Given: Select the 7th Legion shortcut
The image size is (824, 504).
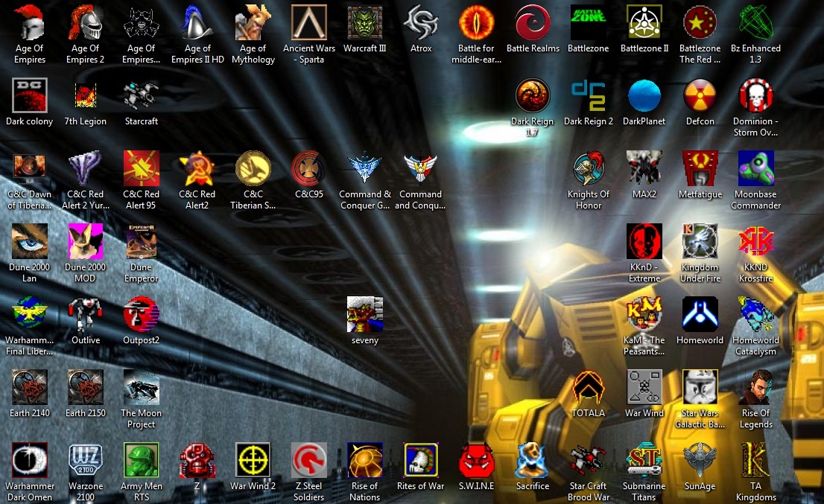Looking at the screenshot, I should click(85, 95).
